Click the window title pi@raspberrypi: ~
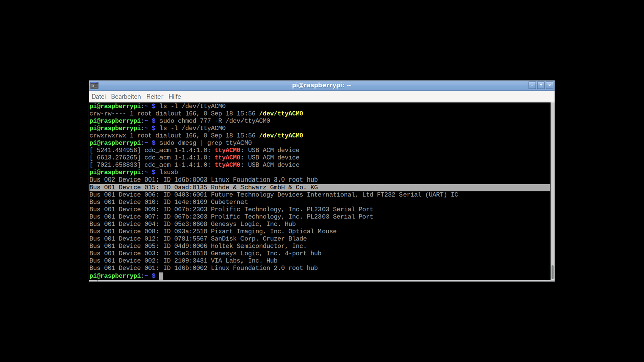 [321, 85]
